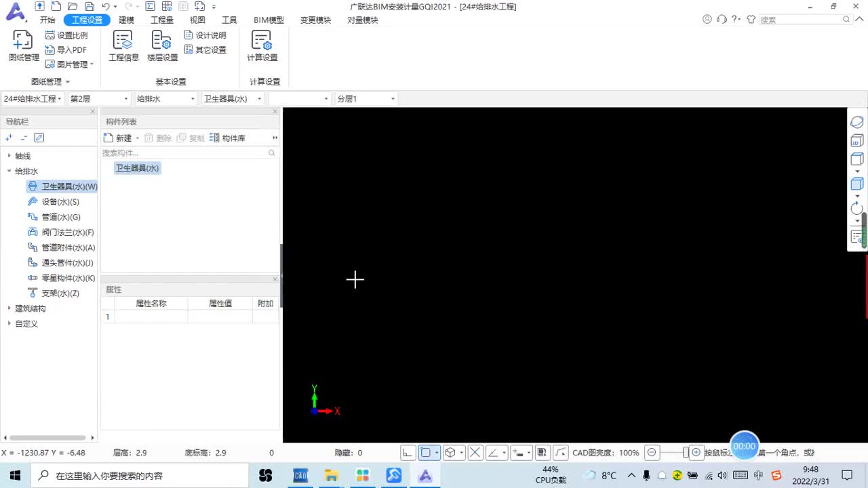Image resolution: width=868 pixels, height=488 pixels.
Task: Toggle the arc polyline status button
Action: 561,453
